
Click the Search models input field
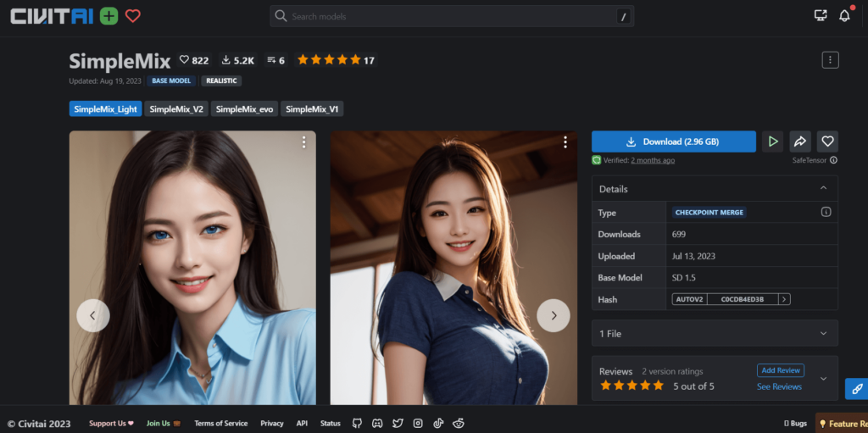point(449,16)
